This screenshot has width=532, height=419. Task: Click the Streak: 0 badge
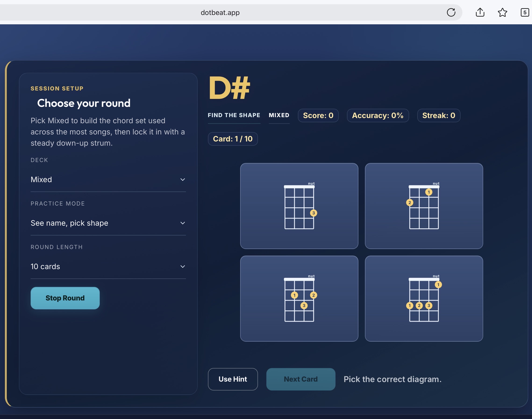439,115
